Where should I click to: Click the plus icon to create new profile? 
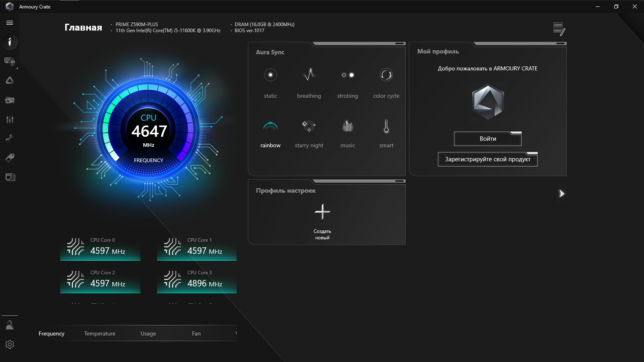(322, 212)
